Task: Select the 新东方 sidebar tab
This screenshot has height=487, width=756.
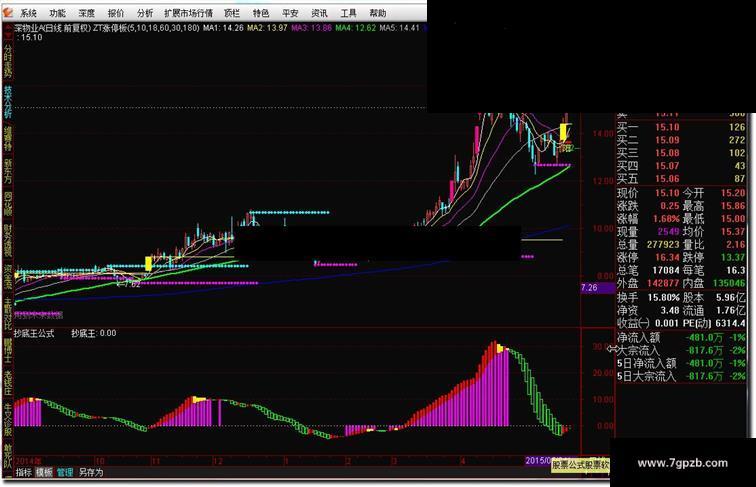Action: coord(8,172)
